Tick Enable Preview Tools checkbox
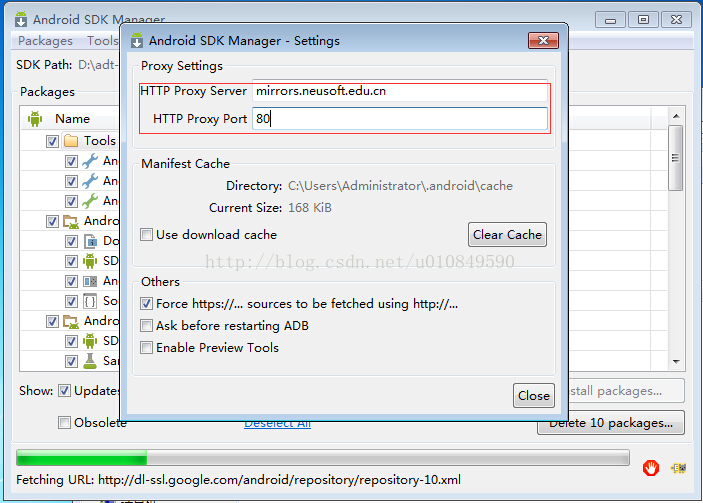Image resolution: width=703 pixels, height=503 pixels. click(146, 347)
